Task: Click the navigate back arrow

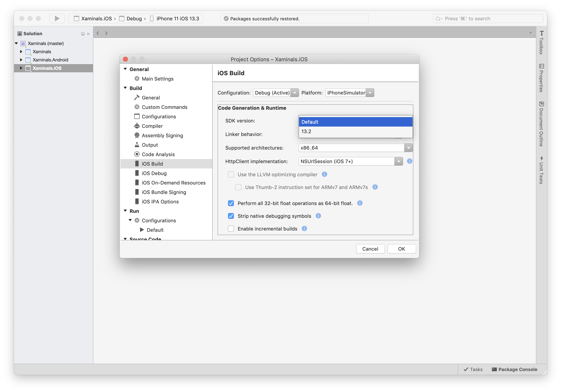Action: coord(98,33)
